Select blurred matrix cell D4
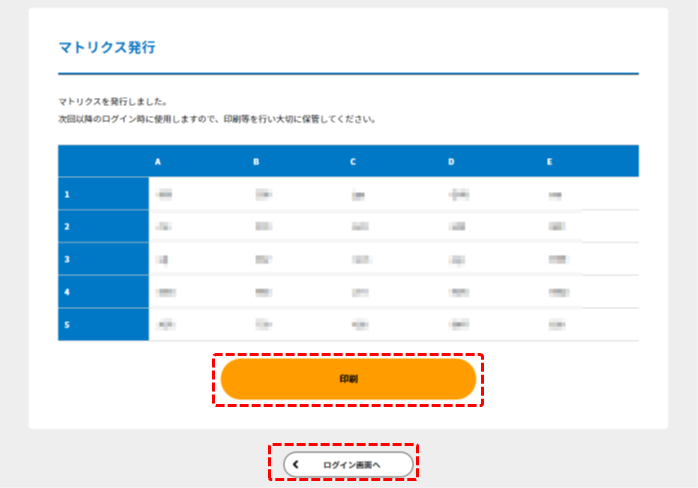Viewport: 698px width, 488px height. pos(459,292)
